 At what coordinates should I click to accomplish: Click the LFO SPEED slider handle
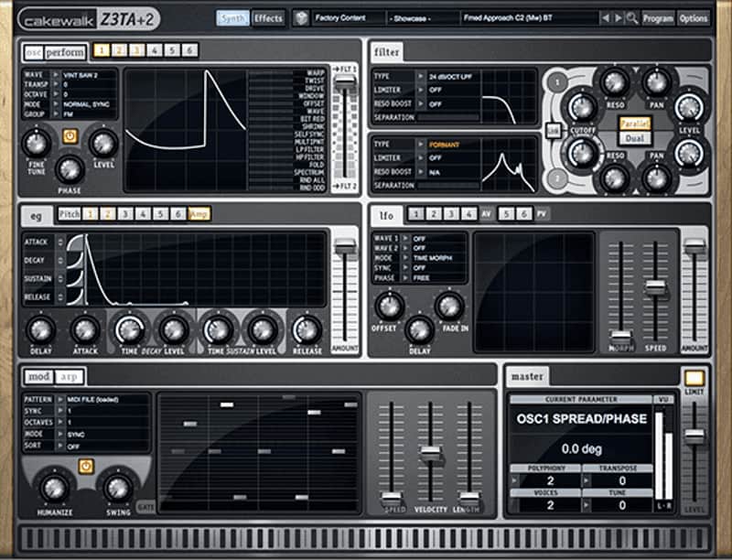tap(655, 286)
